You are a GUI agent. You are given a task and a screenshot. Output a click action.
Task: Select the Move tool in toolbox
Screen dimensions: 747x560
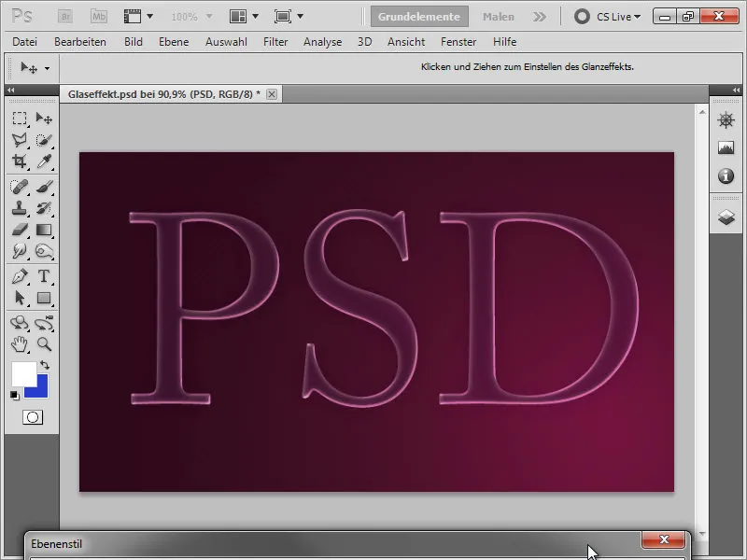click(x=44, y=119)
